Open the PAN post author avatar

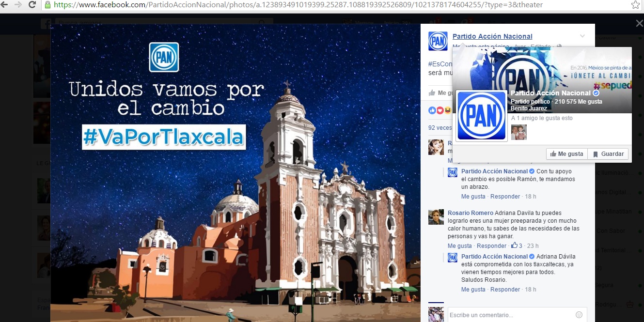(x=438, y=41)
